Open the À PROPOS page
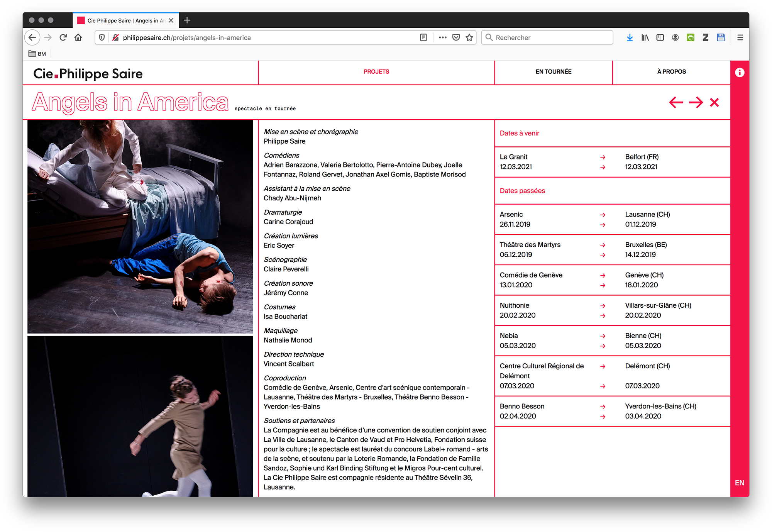 (x=671, y=72)
